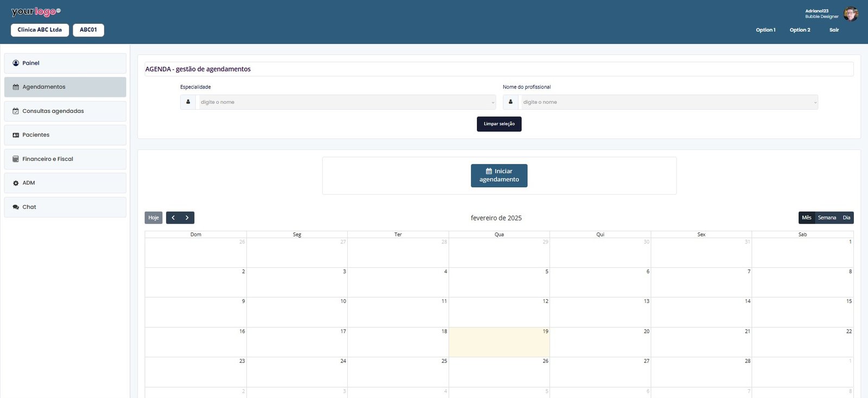The height and width of the screenshot is (398, 868).
Task: Click day 5 in the calendar
Action: tap(499, 282)
